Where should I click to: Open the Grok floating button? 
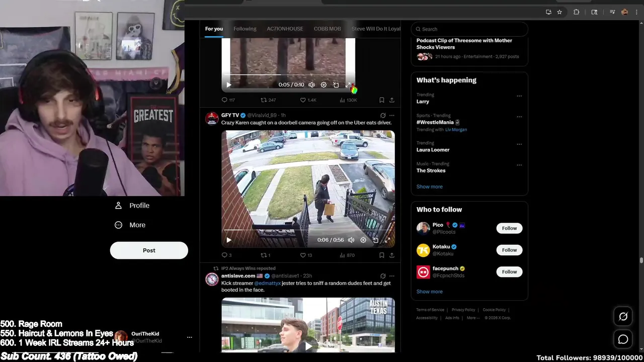(623, 316)
